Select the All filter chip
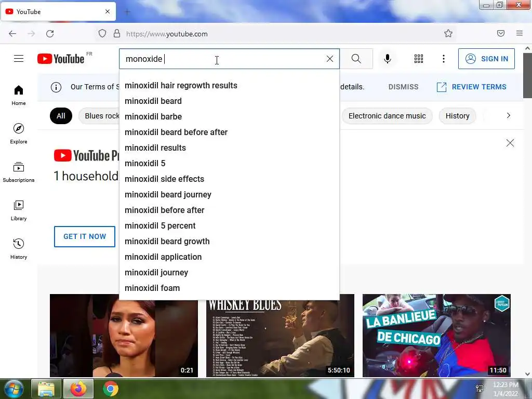Screen dimensions: 532x399 pyautogui.click(x=61, y=116)
